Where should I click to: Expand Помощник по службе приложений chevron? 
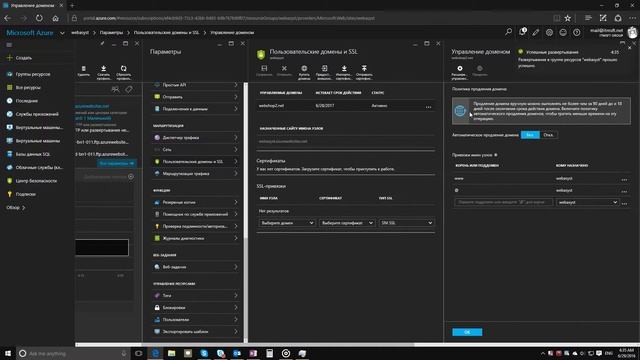click(x=236, y=214)
